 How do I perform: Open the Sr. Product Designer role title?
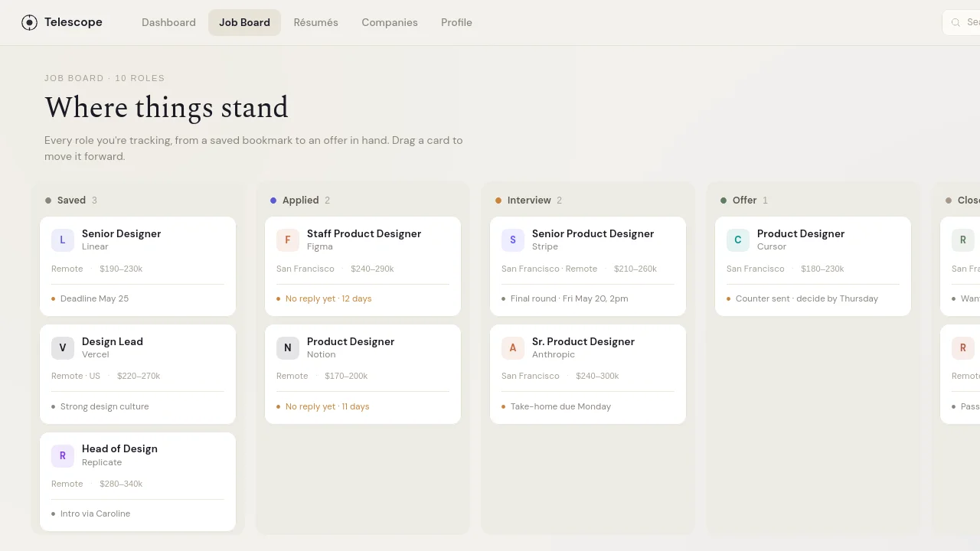583,341
